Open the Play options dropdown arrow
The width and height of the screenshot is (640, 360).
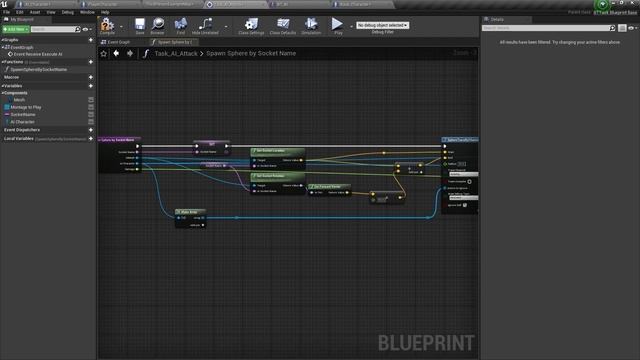351,27
